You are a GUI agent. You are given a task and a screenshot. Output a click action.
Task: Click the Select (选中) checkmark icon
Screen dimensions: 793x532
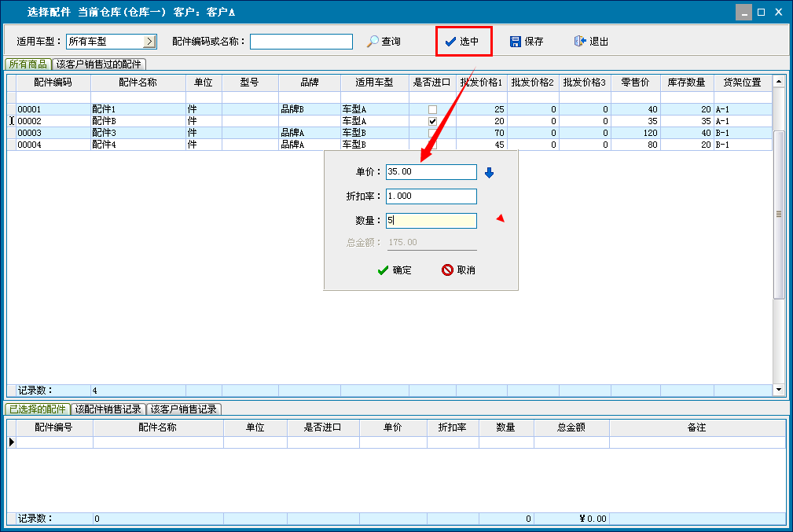[x=450, y=42]
